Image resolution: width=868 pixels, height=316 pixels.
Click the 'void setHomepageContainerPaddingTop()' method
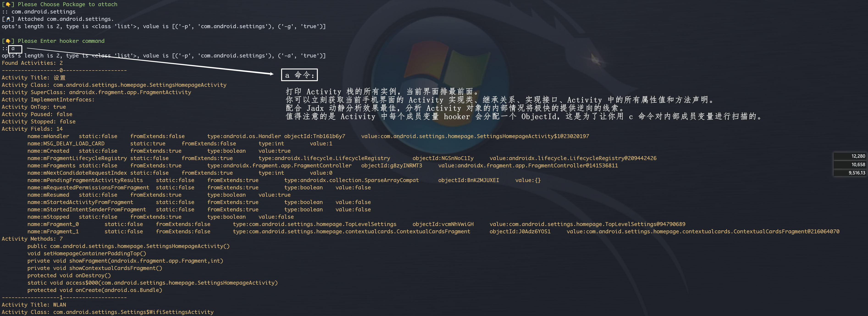pyautogui.click(x=87, y=254)
